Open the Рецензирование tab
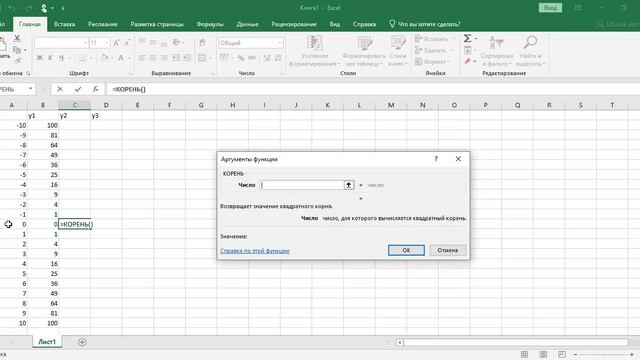This screenshot has height=360, width=640. coord(294,24)
